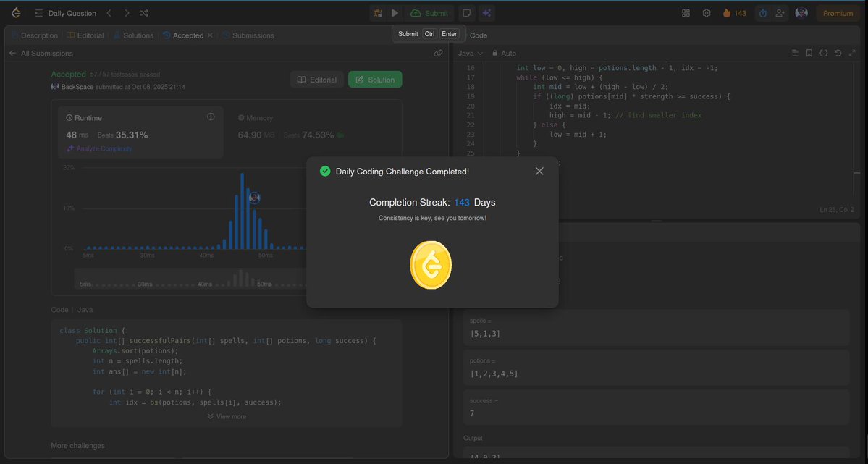Open the Java language dropdown

tap(471, 53)
